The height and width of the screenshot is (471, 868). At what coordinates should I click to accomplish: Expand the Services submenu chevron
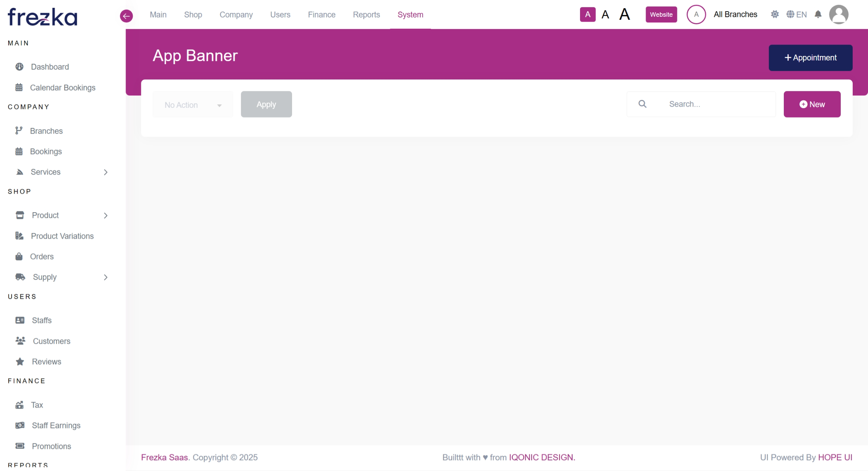click(x=105, y=172)
